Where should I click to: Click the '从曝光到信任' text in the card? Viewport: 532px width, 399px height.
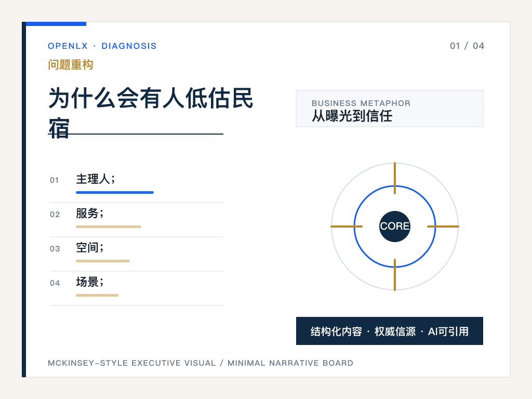pyautogui.click(x=352, y=116)
